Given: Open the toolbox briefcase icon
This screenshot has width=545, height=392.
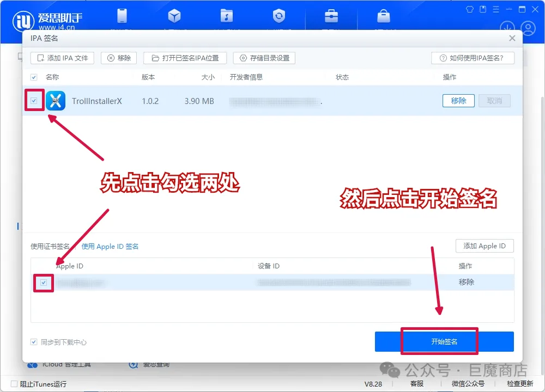Looking at the screenshot, I should (x=331, y=16).
